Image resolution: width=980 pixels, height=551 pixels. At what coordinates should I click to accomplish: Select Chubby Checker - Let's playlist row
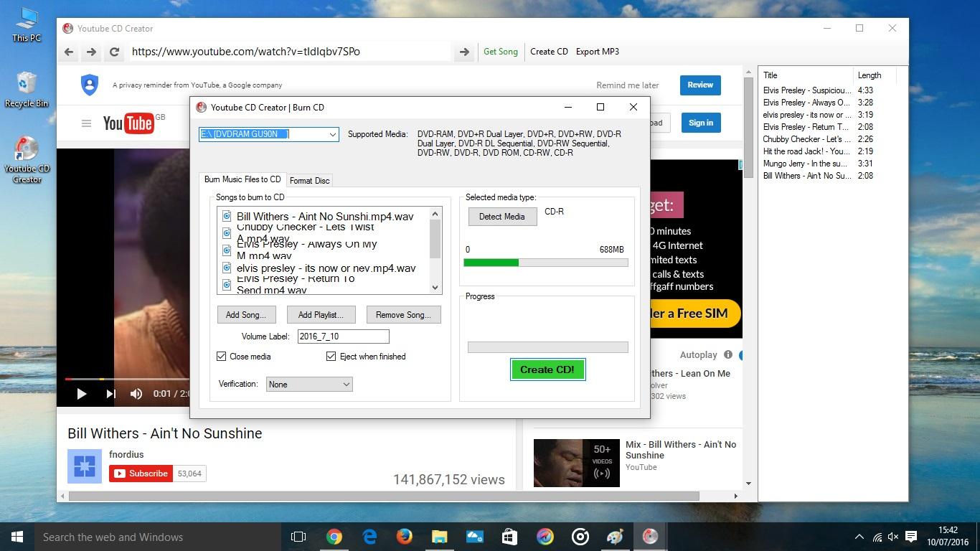[x=818, y=139]
